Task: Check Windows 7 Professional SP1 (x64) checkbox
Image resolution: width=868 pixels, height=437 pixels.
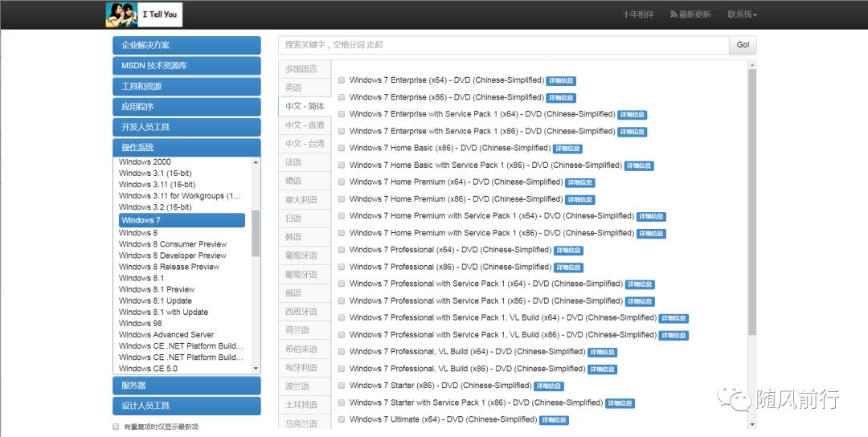Action: click(342, 284)
